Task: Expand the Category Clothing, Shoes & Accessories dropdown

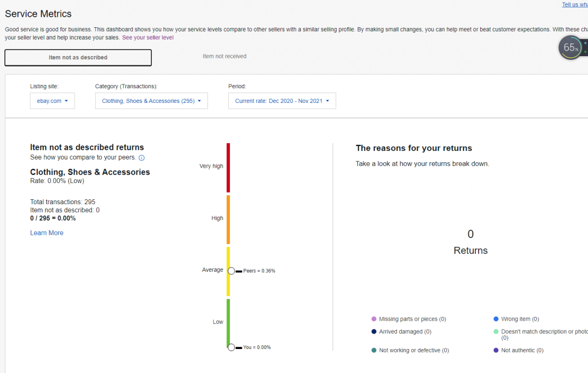Action: tap(151, 101)
